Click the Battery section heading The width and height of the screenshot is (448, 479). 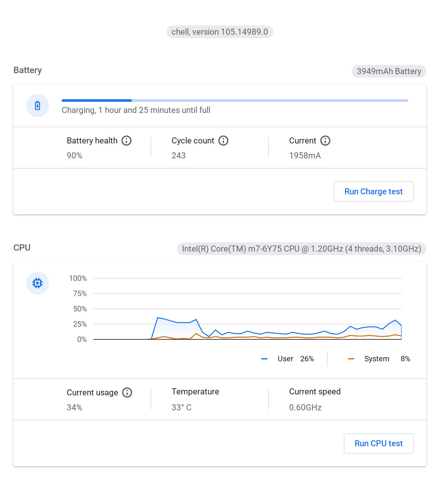(x=28, y=70)
